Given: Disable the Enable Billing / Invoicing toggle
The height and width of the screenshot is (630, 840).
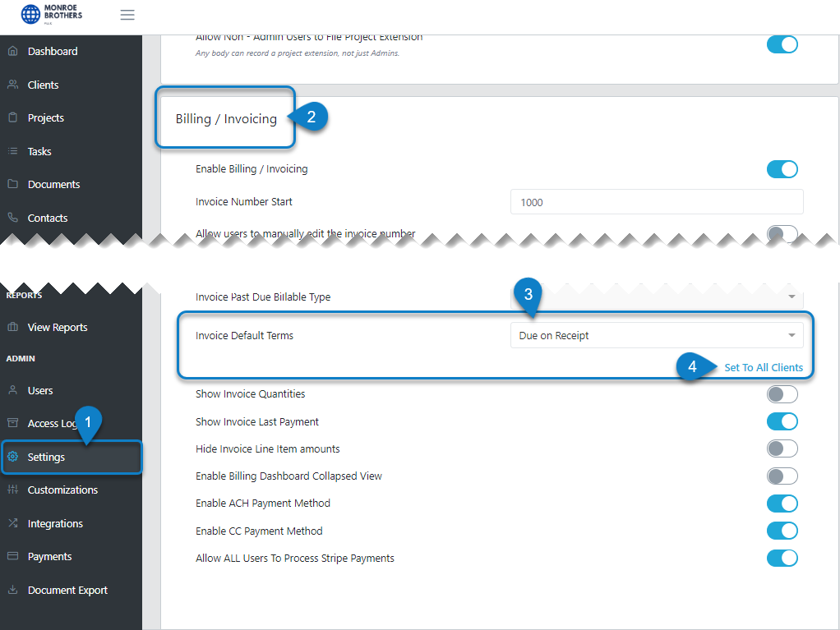Looking at the screenshot, I should [x=782, y=169].
